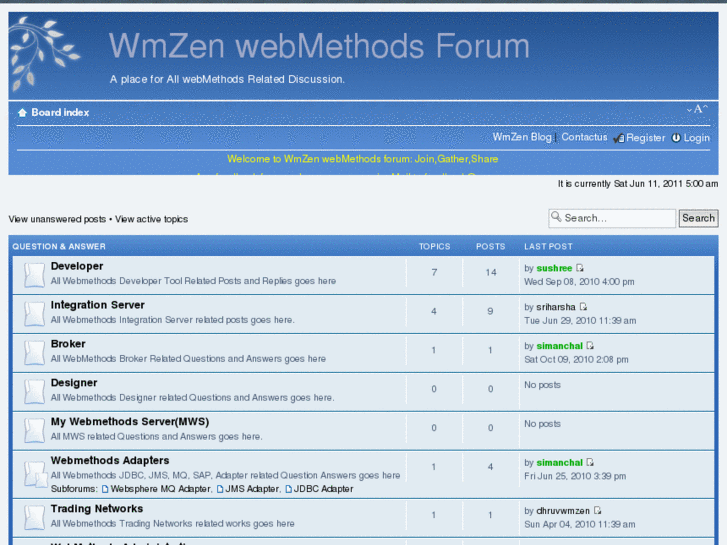Screen dimensions: 727x545
Task: Open the Board index link
Action: [x=60, y=113]
